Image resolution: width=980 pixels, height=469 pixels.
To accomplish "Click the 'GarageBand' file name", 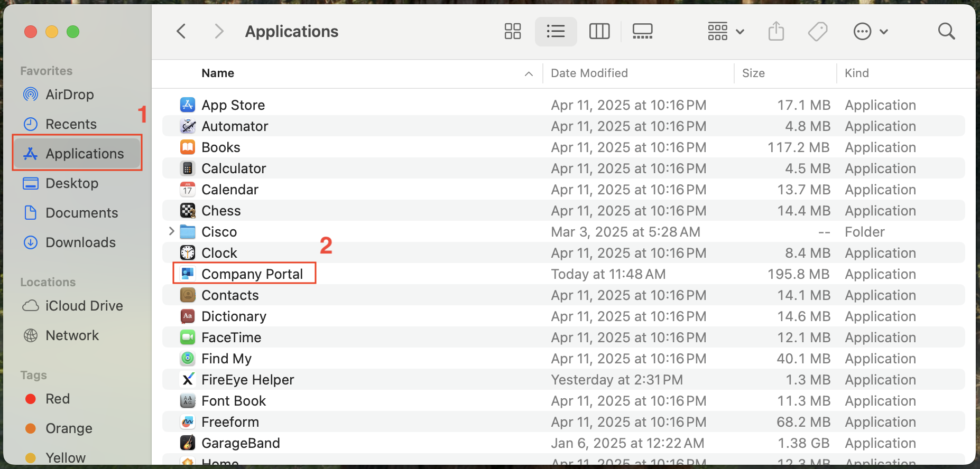I will 241,443.
